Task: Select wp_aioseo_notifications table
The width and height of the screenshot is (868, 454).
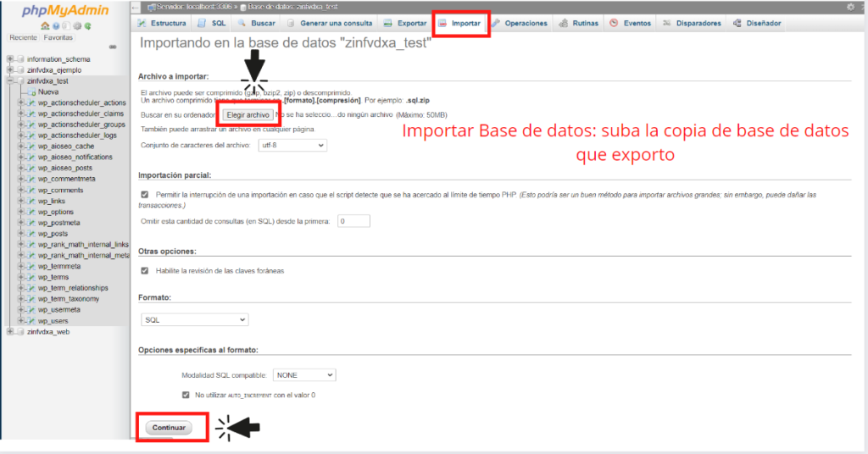Action: [x=75, y=157]
